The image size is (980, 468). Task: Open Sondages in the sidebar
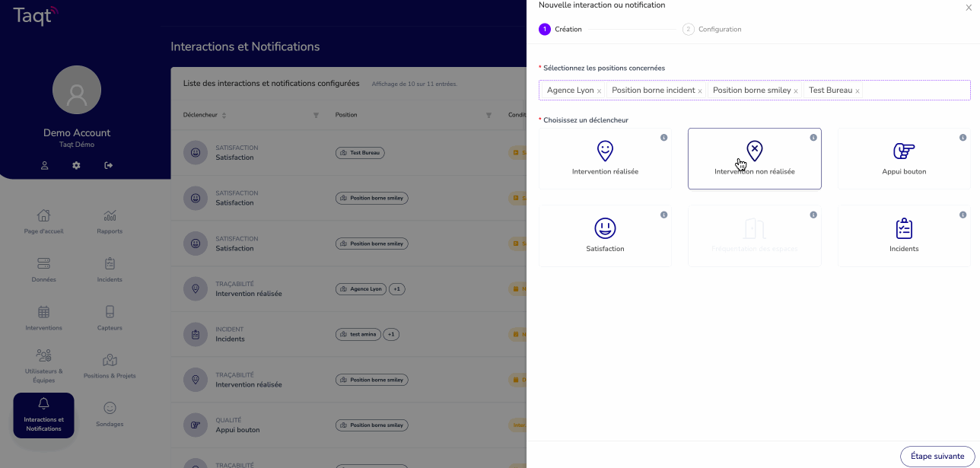pyautogui.click(x=110, y=415)
